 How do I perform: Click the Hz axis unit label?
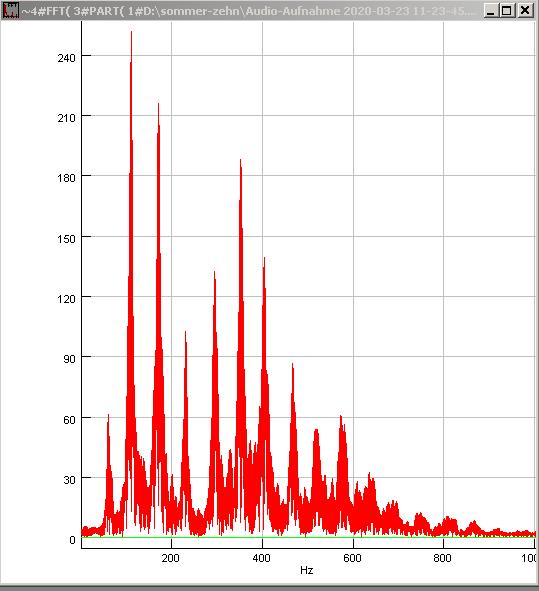click(x=306, y=570)
